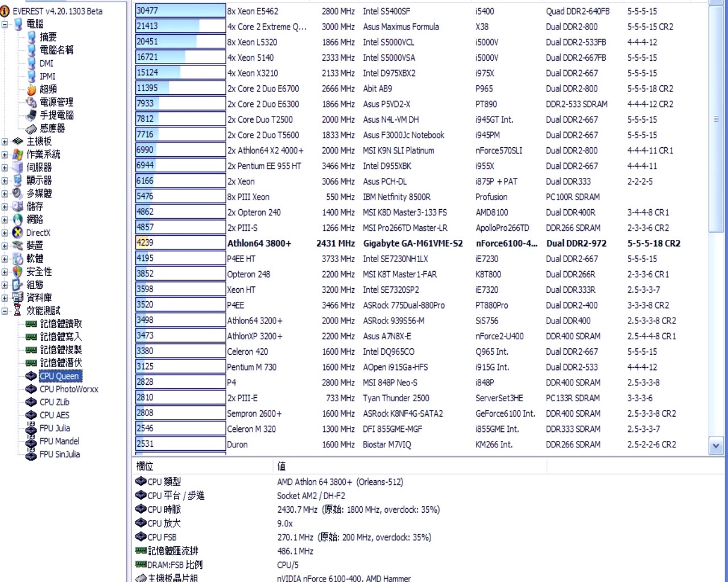Expand the 主機板 tree node
728x582 pixels.
coord(5,142)
